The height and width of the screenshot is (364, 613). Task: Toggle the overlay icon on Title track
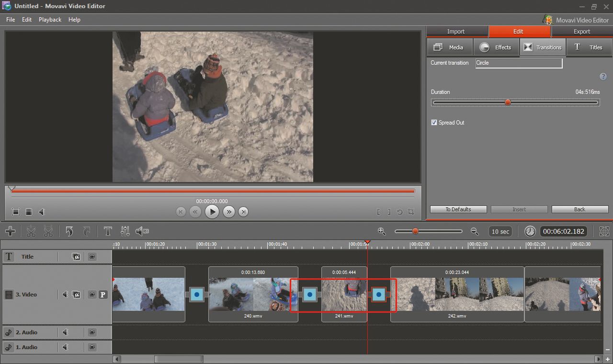point(76,257)
